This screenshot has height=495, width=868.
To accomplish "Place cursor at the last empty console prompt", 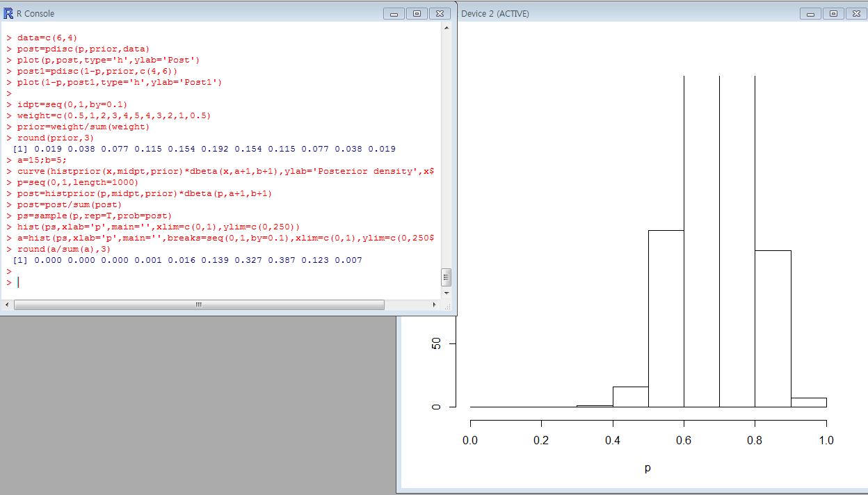I will (18, 282).
